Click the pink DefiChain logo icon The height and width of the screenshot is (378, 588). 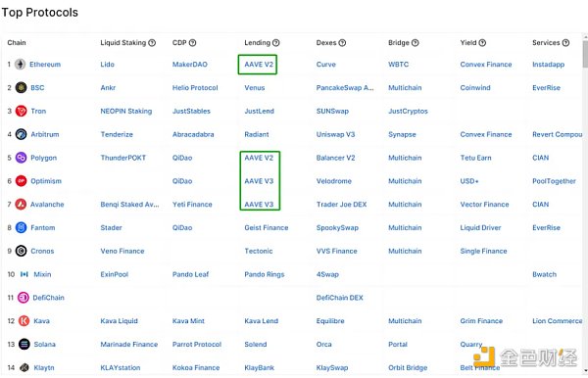pyautogui.click(x=24, y=298)
